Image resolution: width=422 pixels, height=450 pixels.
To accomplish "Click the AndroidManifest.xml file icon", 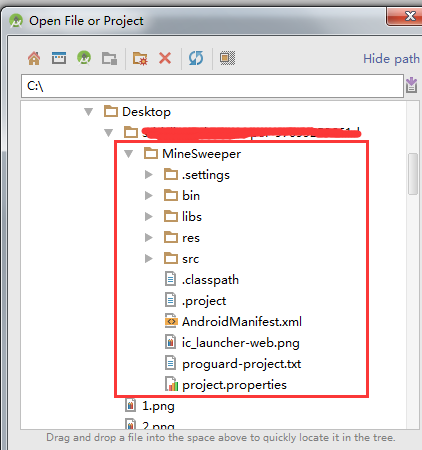I will (x=171, y=321).
